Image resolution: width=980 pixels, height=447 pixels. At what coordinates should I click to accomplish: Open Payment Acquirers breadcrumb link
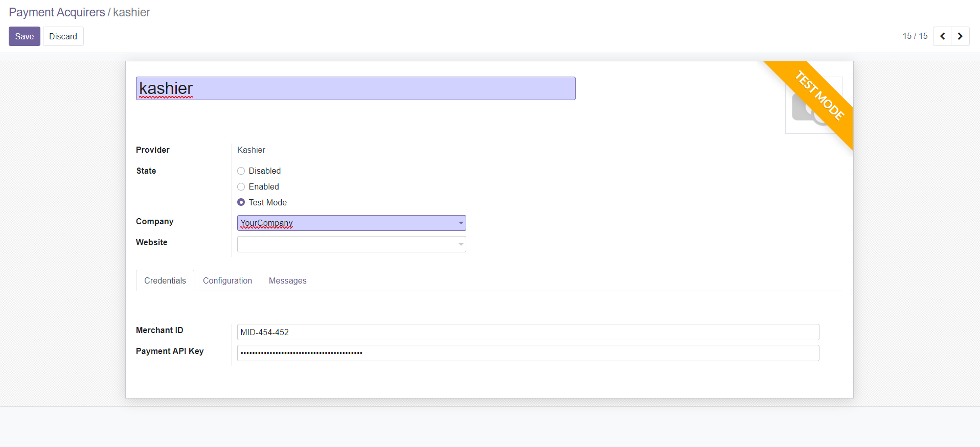point(57,12)
